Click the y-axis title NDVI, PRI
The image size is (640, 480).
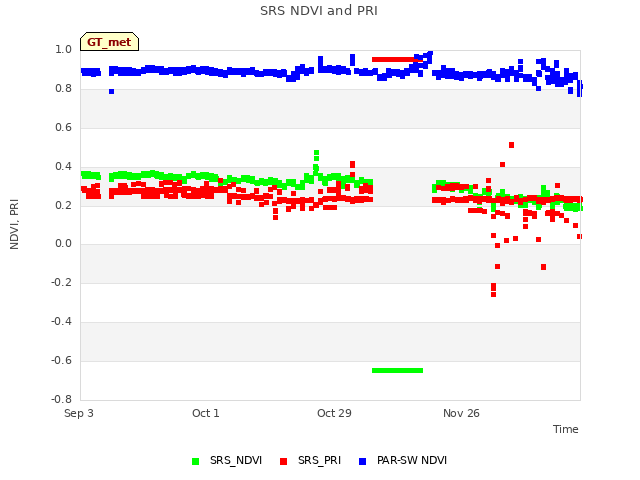click(14, 224)
